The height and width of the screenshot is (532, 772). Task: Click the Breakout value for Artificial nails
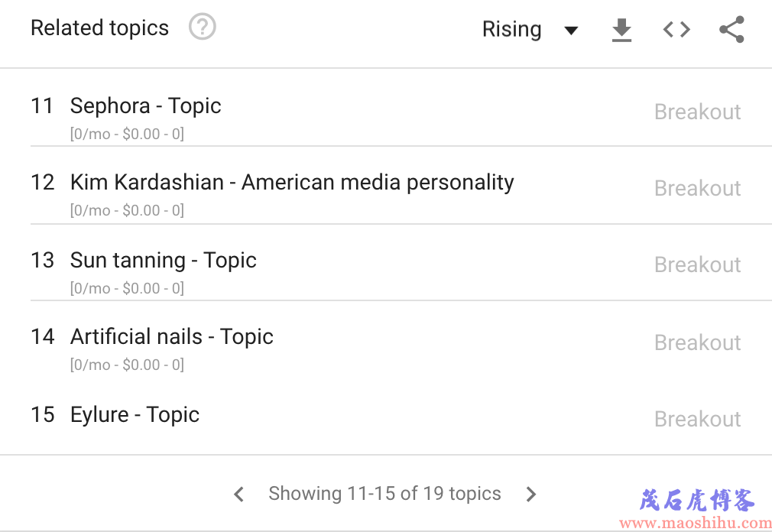tap(698, 342)
